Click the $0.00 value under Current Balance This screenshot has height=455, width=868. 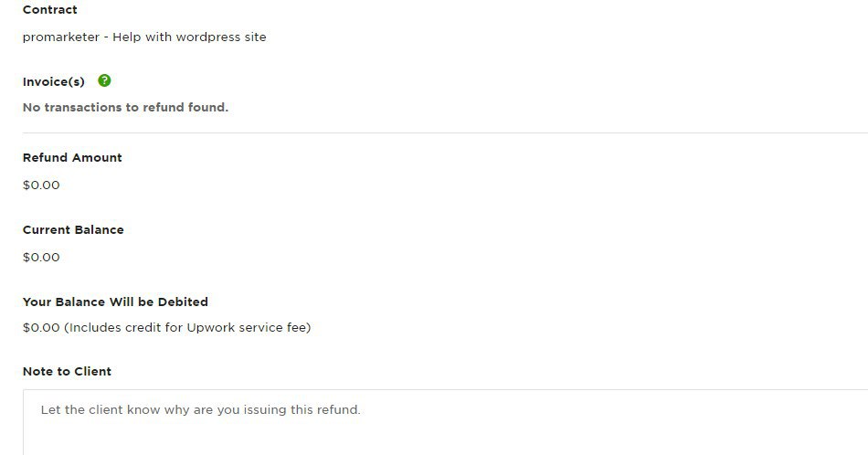pyautogui.click(x=41, y=257)
